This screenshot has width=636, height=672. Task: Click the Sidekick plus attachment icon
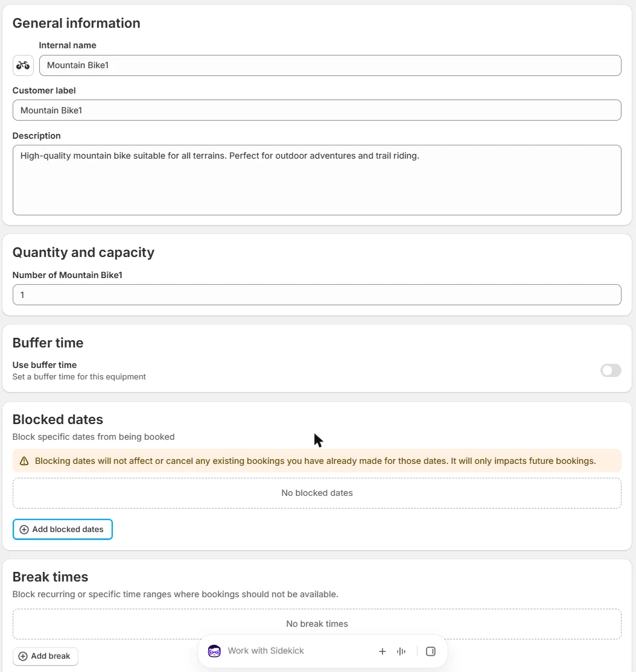pyautogui.click(x=383, y=651)
